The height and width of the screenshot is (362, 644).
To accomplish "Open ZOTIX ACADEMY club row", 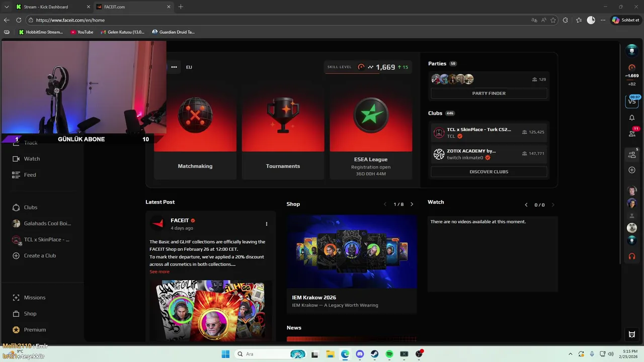I will tap(489, 154).
